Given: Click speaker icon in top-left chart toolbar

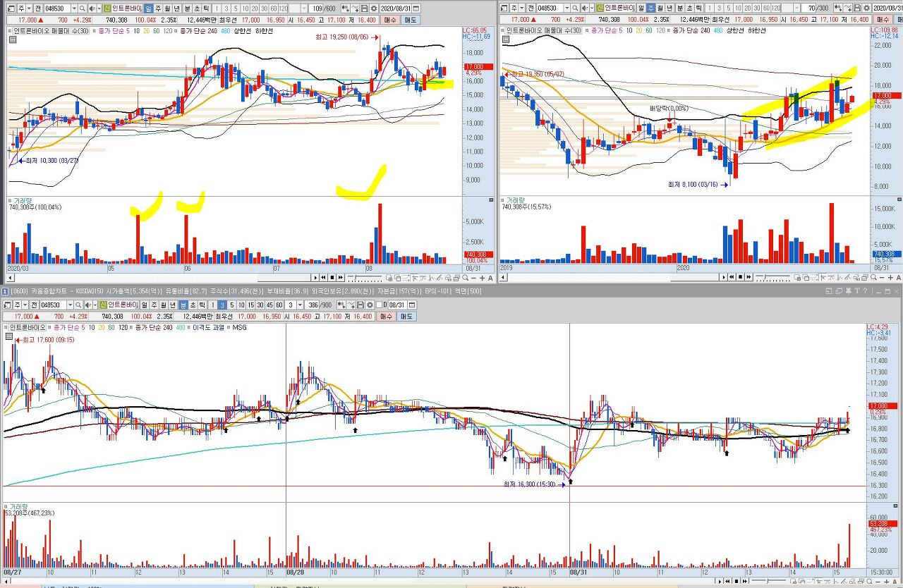Looking at the screenshot, I should 92,8.
